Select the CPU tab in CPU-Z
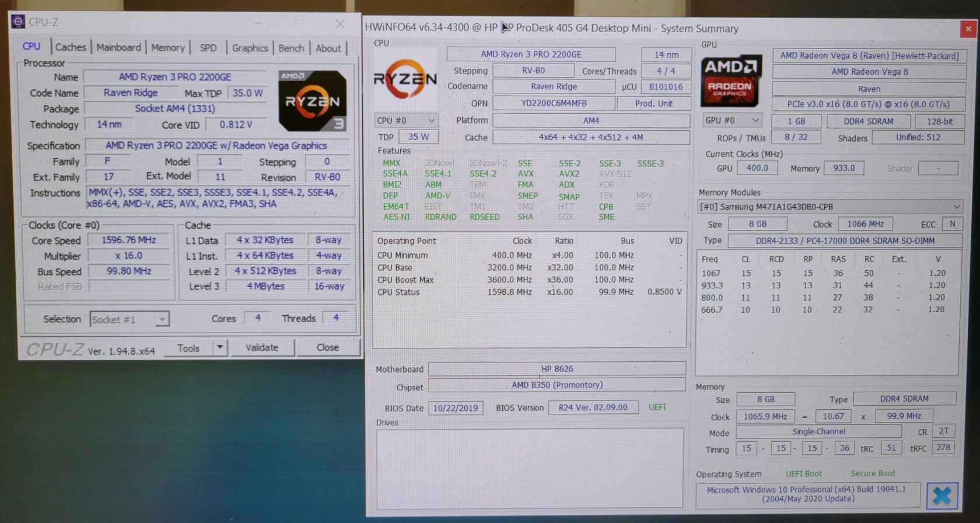This screenshot has height=523, width=980. coord(32,46)
